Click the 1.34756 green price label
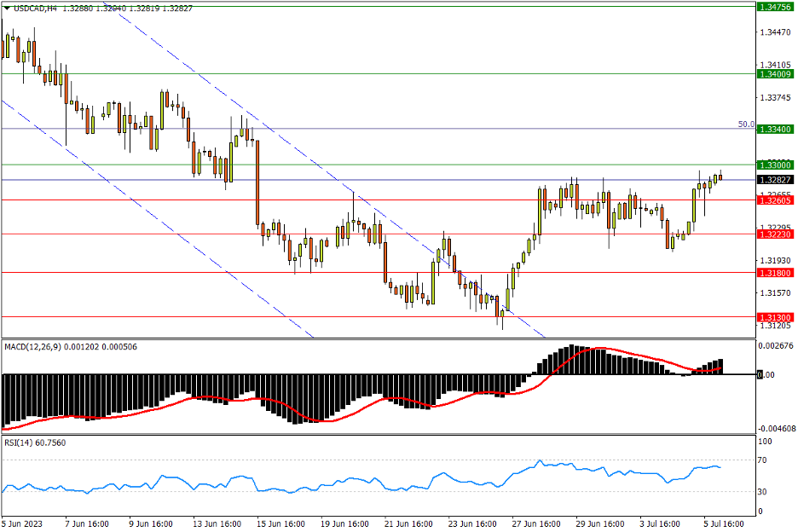The image size is (798, 532). click(x=775, y=7)
